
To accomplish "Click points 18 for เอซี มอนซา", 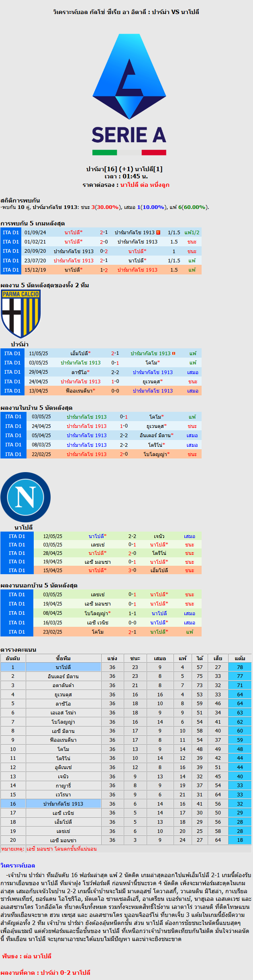I will click(x=240, y=840).
